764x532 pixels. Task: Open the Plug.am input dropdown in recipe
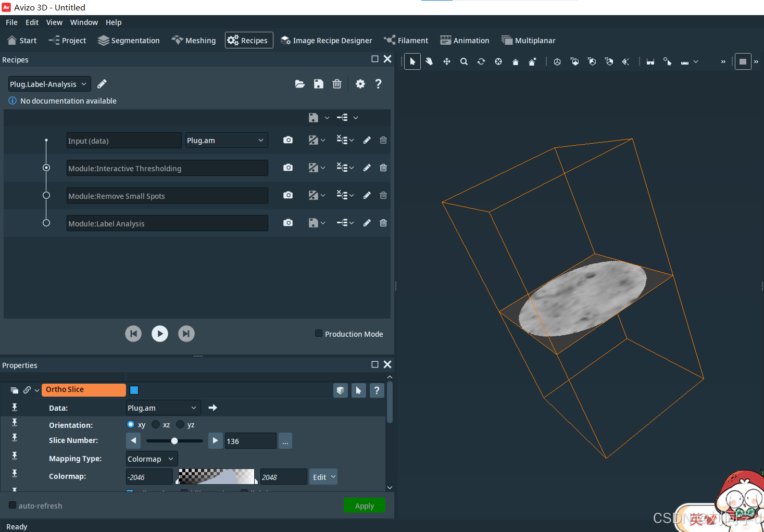(x=227, y=140)
